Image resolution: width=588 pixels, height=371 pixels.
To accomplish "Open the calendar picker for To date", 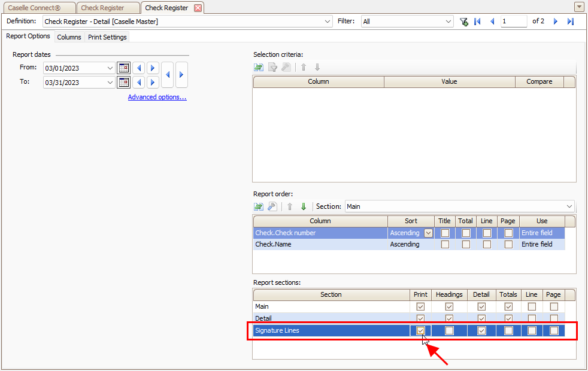I will click(124, 82).
